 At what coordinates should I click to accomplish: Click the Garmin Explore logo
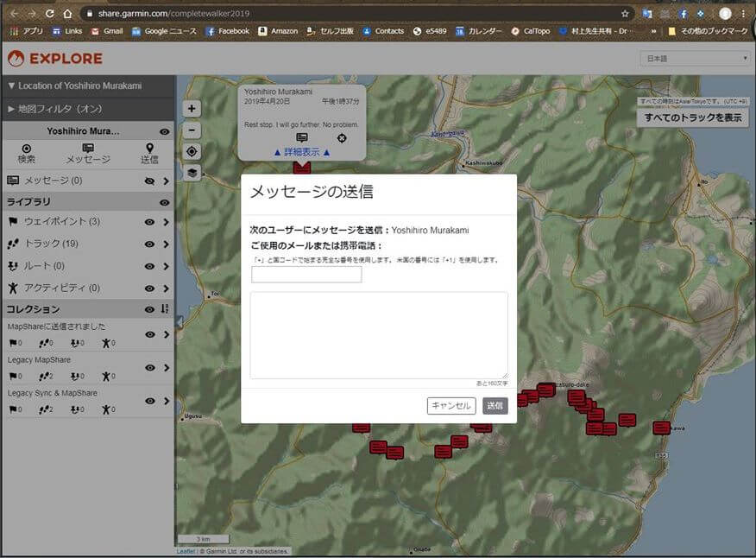pos(55,59)
